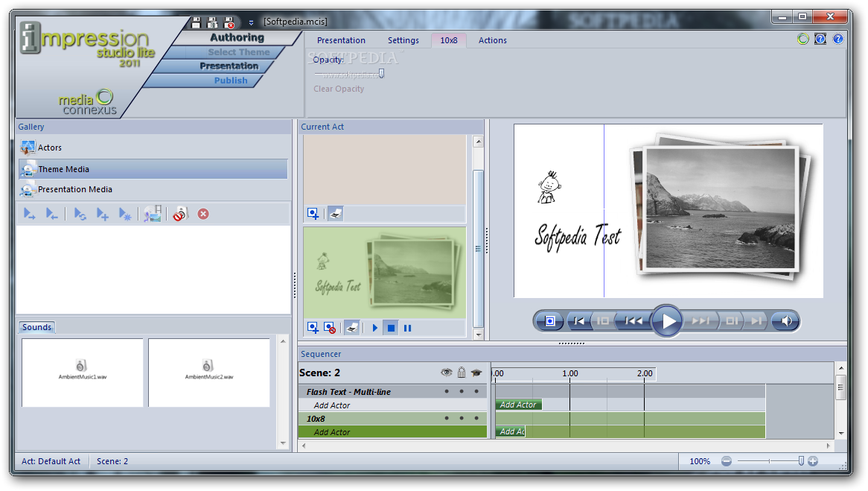The width and height of the screenshot is (868, 491).
Task: Select the AmbientMusic1.wav sound thumbnail
Action: pos(83,373)
